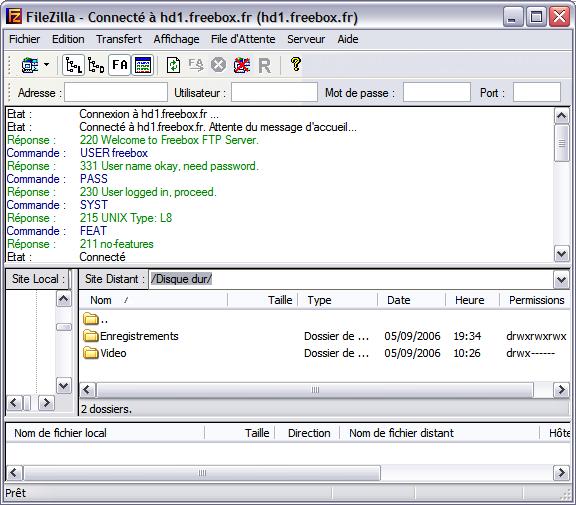This screenshot has width=576, height=505.
Task: Sort remote files by Type column
Action: pos(338,300)
